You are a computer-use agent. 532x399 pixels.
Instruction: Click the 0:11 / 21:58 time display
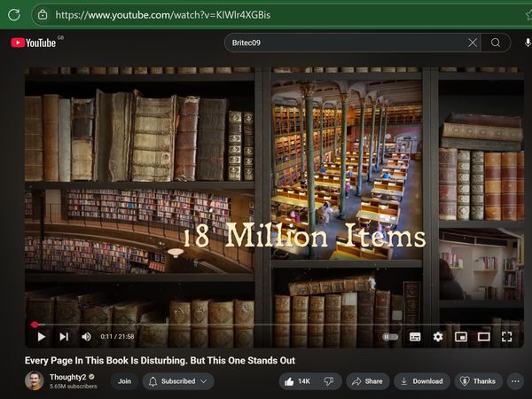[x=117, y=337]
